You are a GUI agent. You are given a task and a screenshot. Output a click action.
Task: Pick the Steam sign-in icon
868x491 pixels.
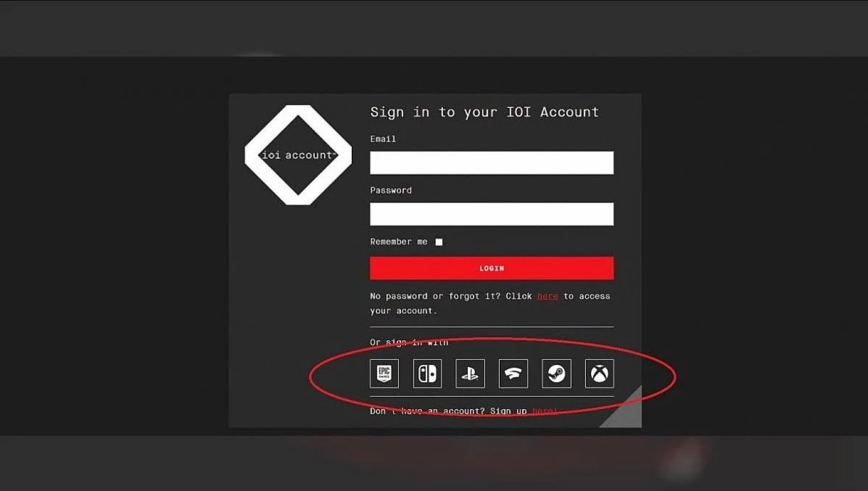[x=556, y=374]
